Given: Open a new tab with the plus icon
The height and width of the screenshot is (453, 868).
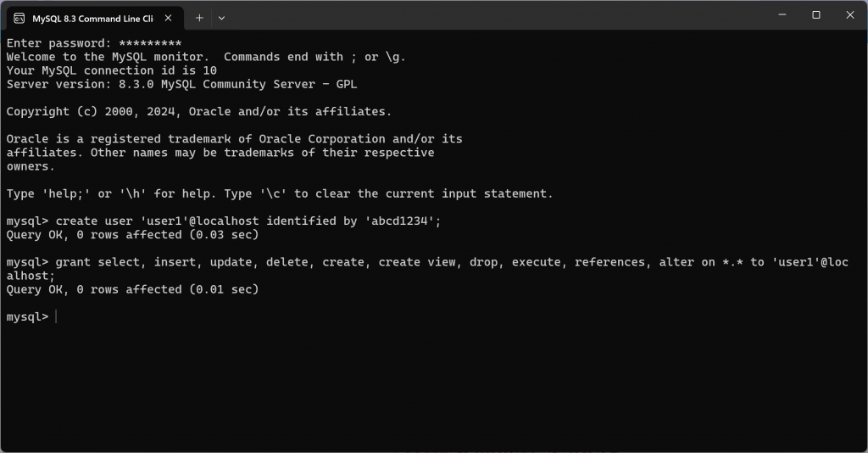Looking at the screenshot, I should [199, 19].
